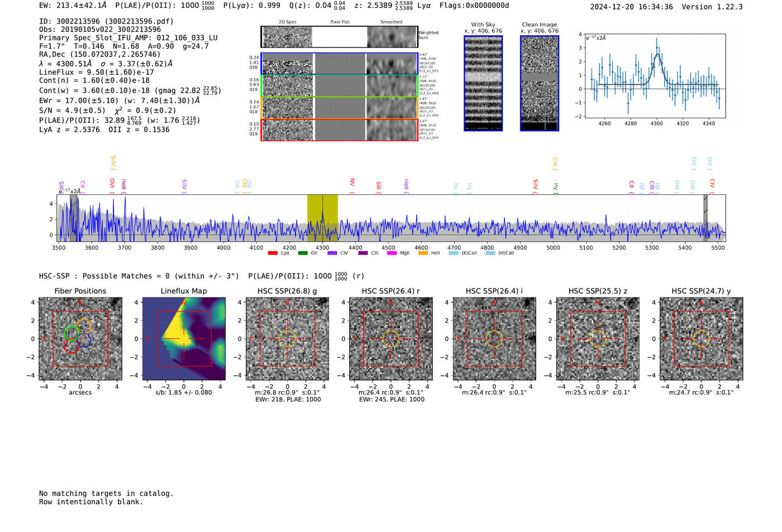This screenshot has height=532, width=782.
Task: Click the Weighted Sum 2D spectrum strip
Action: pos(339,37)
